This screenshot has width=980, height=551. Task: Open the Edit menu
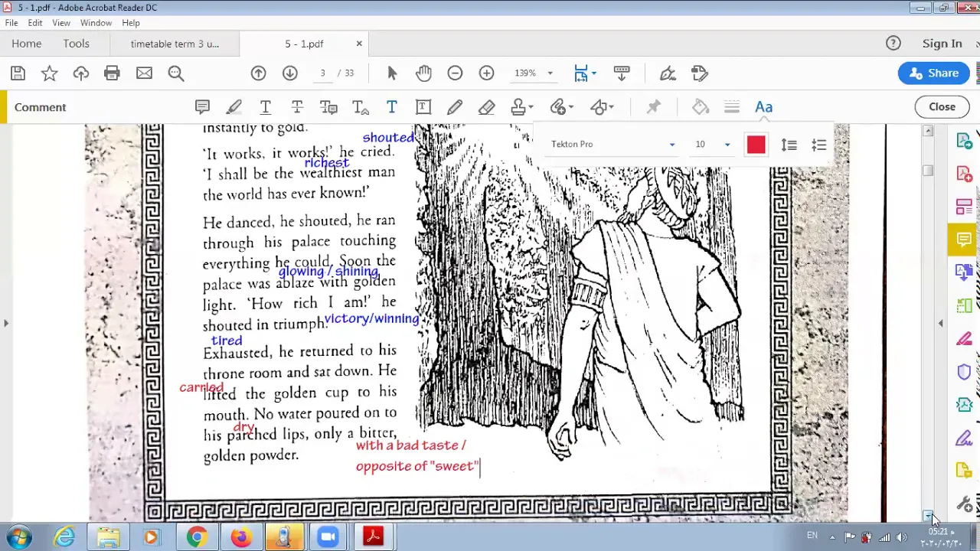(35, 23)
